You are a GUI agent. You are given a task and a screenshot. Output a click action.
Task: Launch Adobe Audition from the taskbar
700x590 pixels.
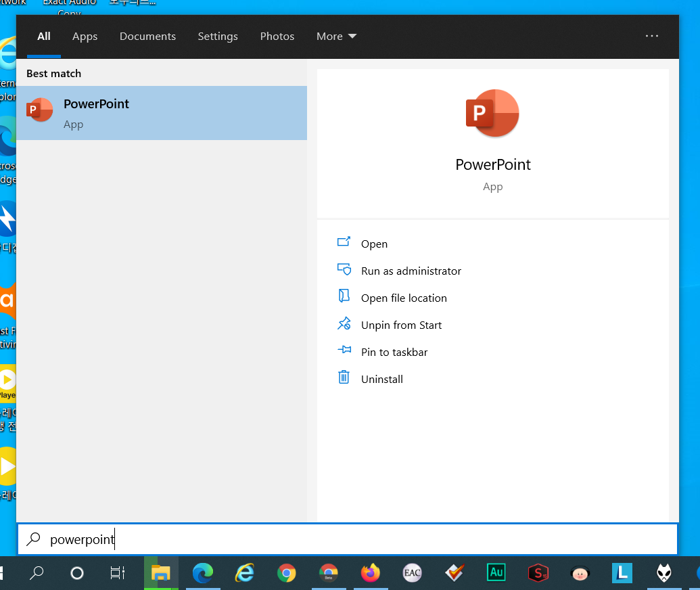[x=496, y=572]
